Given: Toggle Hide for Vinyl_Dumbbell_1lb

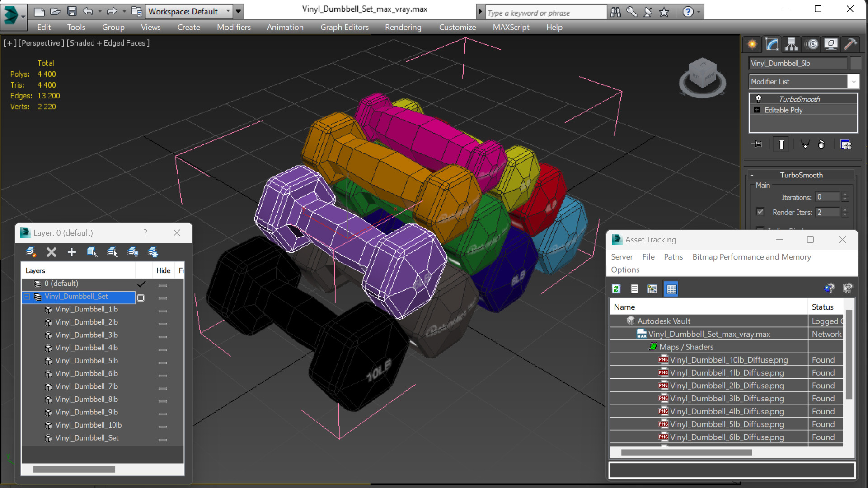Looking at the screenshot, I should click(163, 311).
